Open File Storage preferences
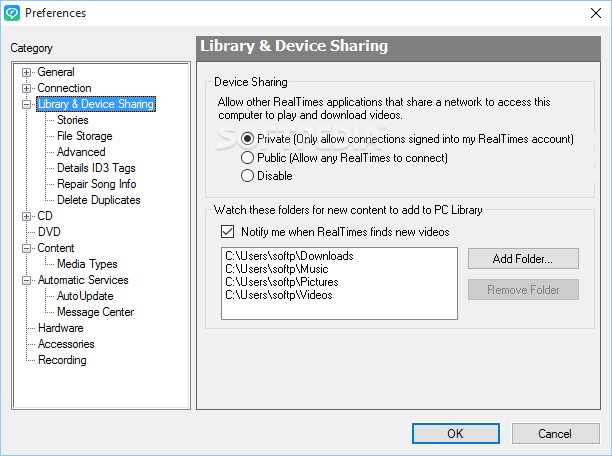Image resolution: width=612 pixels, height=456 pixels. coord(85,136)
